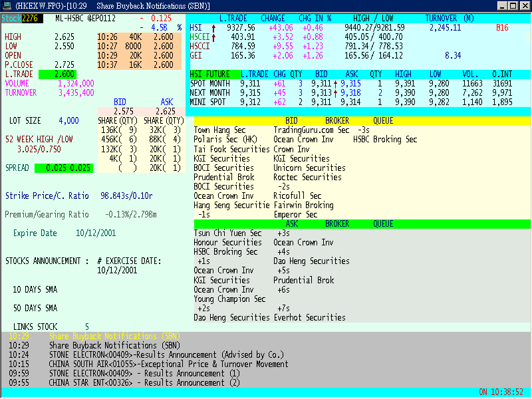The image size is (532, 399).
Task: Click the 10 DAYS SMA label
Action: point(35,289)
